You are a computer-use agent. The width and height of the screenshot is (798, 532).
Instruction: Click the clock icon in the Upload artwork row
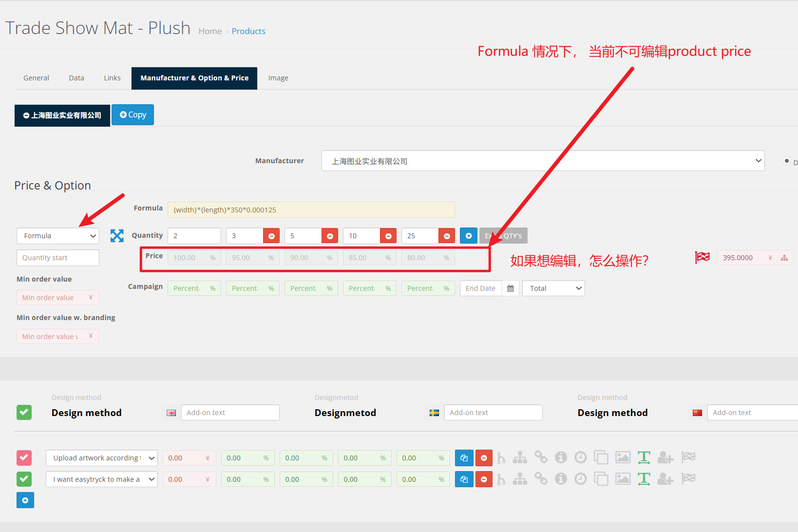pyautogui.click(x=580, y=457)
